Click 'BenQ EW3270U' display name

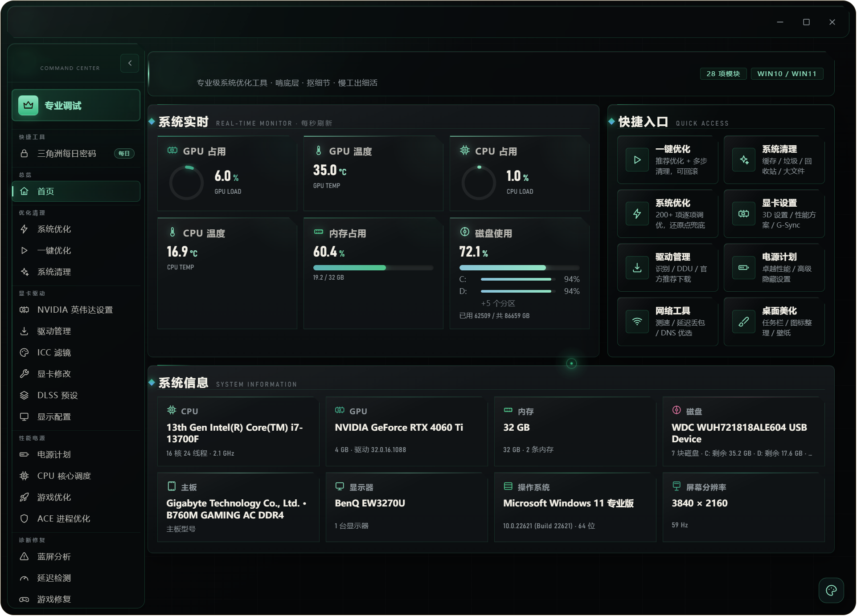click(370, 503)
